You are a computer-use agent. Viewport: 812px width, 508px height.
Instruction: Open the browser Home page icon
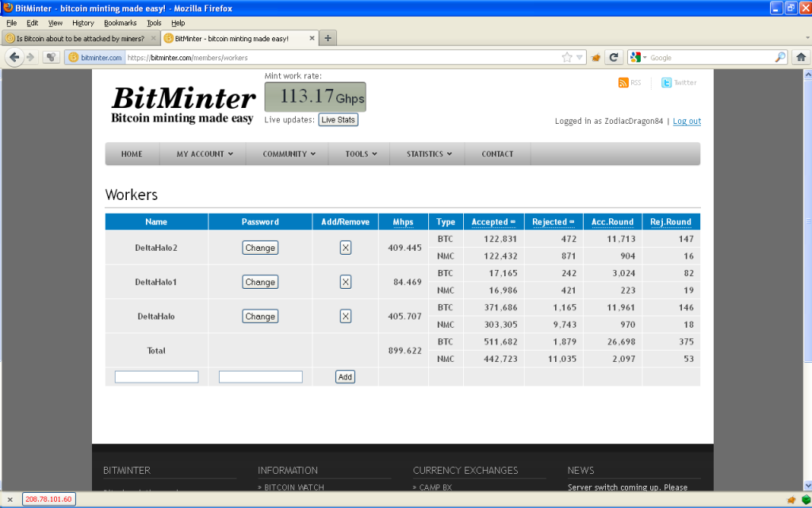click(801, 57)
